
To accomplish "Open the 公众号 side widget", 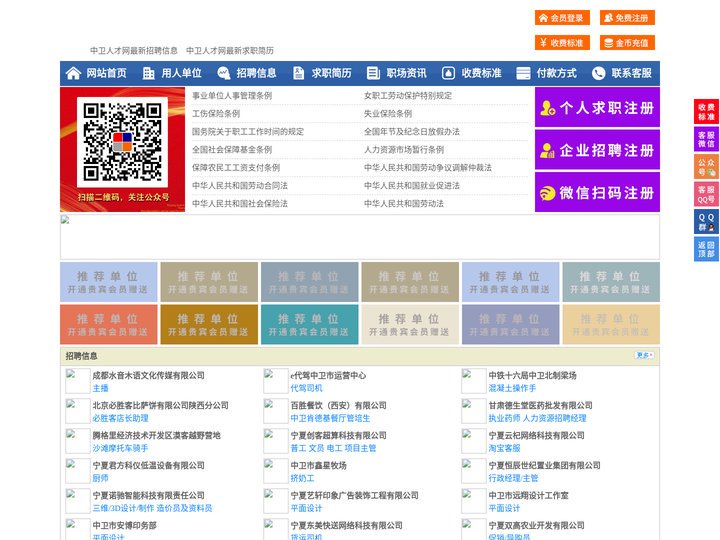I will click(706, 167).
